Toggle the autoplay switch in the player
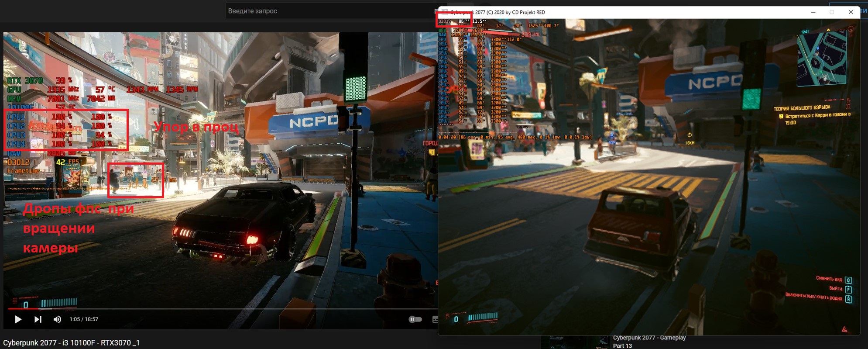The height and width of the screenshot is (349, 868). point(415,319)
